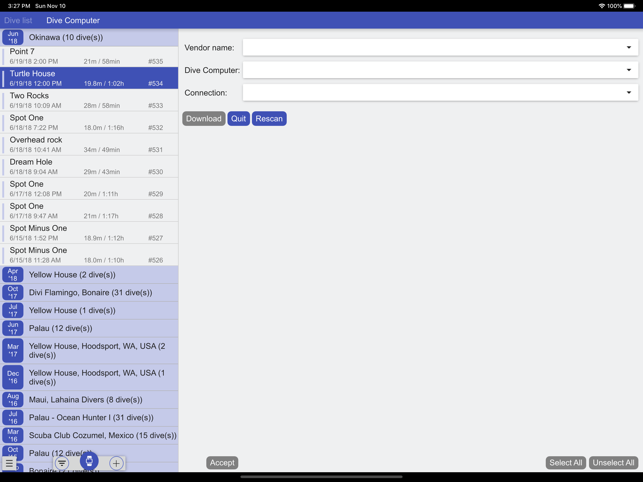Tap the Wi-Fi status icon
This screenshot has width=643, height=482.
[601, 6]
